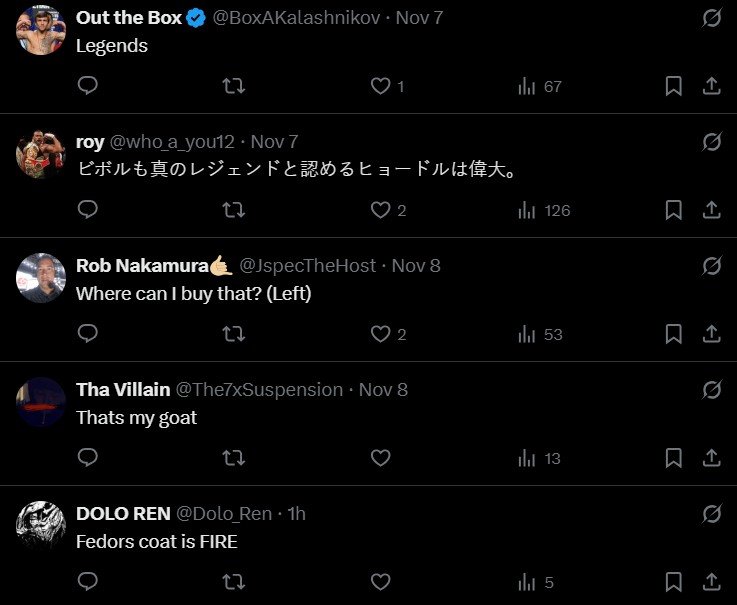Like Tha Villain's "Thats my goat" reply
Viewport: 737px width, 605px height.
pos(380,459)
